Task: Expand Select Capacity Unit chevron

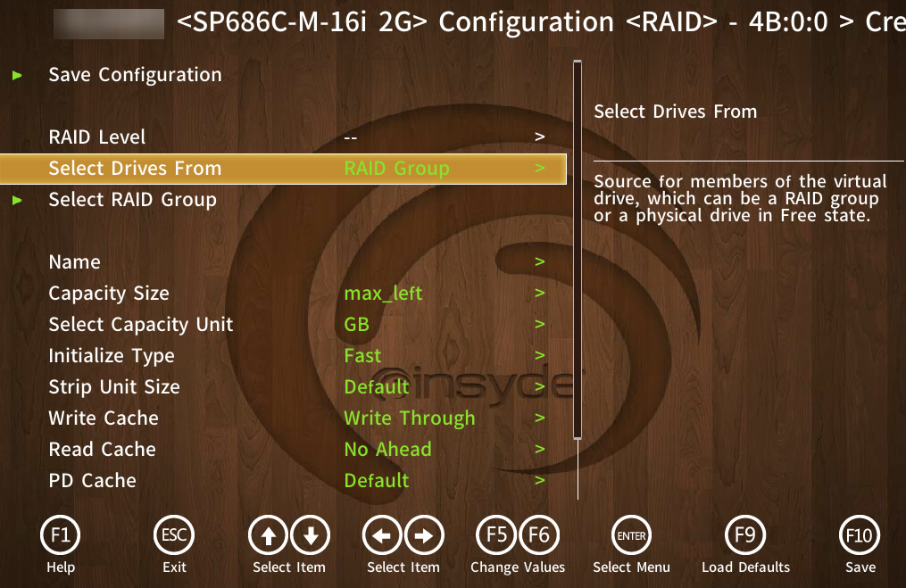Action: [x=540, y=324]
